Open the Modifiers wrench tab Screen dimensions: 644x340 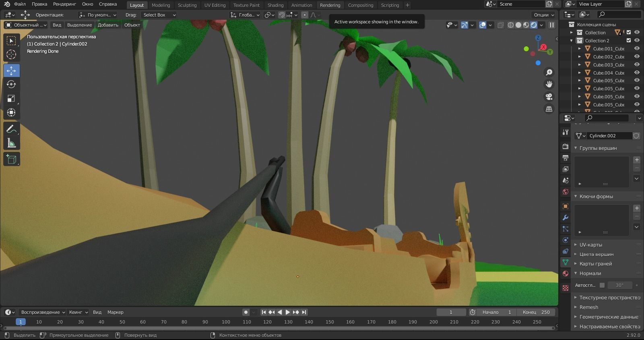click(566, 218)
